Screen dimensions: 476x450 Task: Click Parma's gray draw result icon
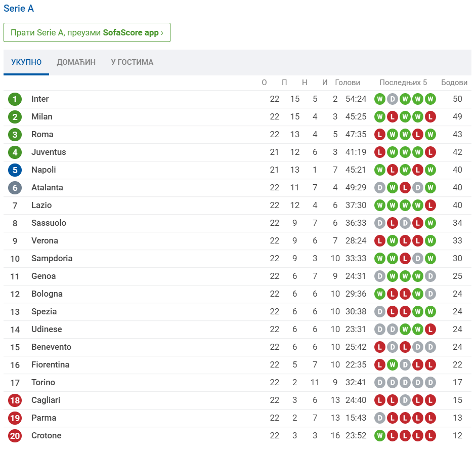coord(380,418)
